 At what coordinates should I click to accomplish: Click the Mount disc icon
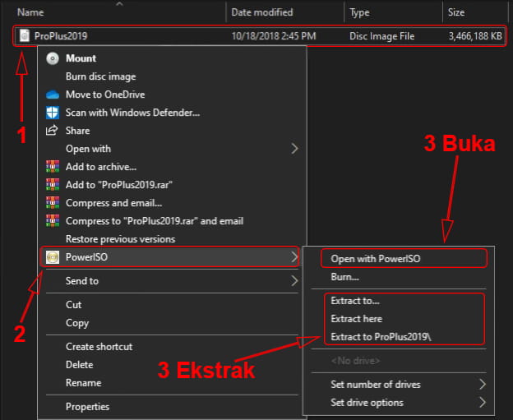[x=53, y=58]
